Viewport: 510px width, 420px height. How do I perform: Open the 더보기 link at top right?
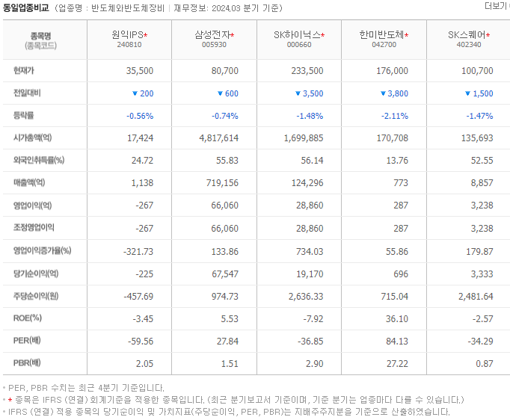(x=497, y=6)
